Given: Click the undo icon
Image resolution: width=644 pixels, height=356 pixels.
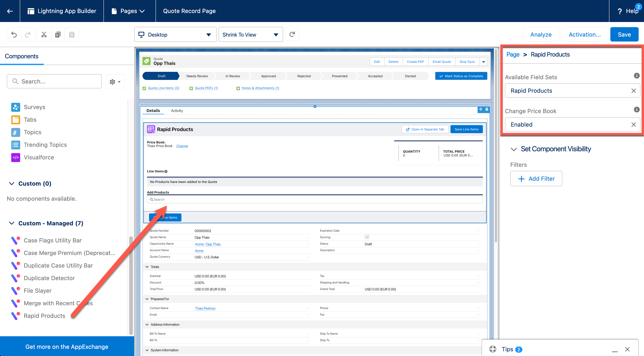Looking at the screenshot, I should [x=14, y=35].
